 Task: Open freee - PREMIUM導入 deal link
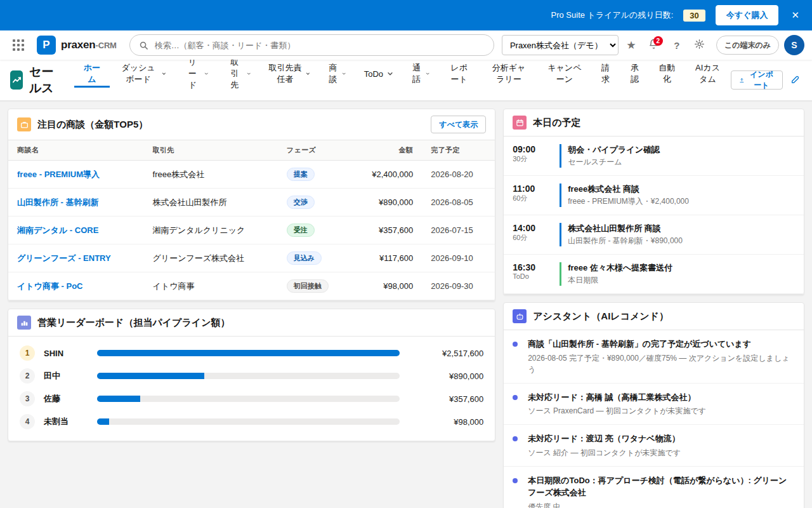tap(58, 175)
